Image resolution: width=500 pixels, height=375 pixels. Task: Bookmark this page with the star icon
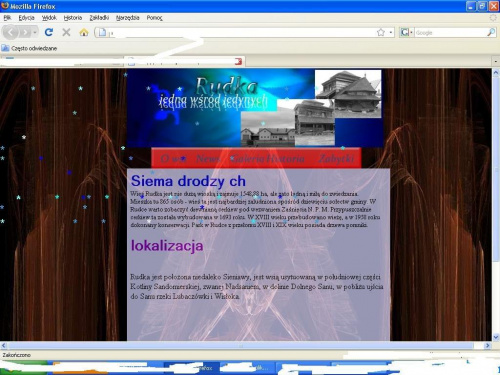381,32
